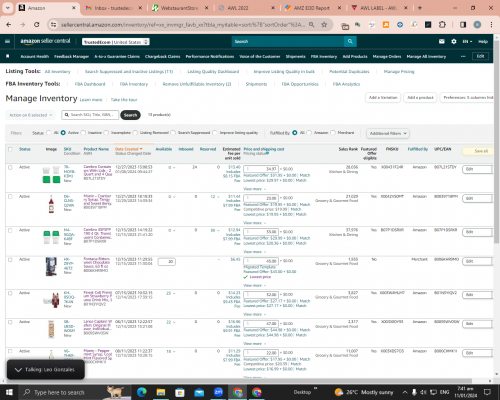Choose Fulfilled By Amazon radio button

[309, 133]
